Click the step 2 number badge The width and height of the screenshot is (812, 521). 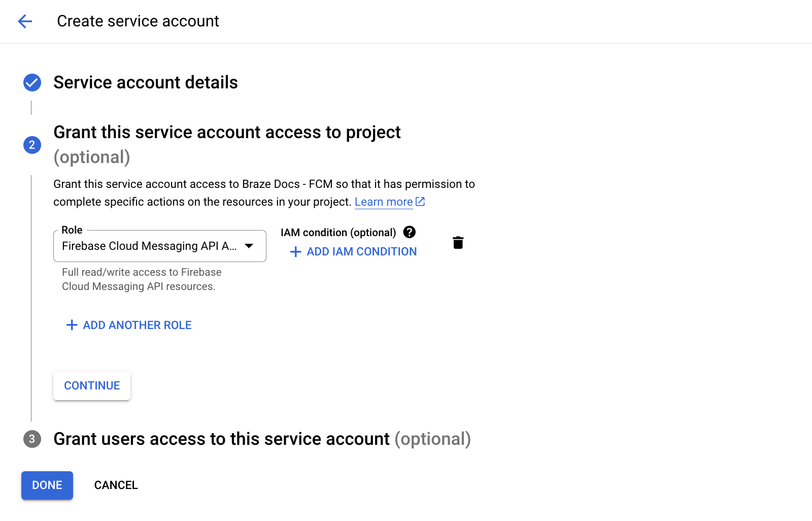pyautogui.click(x=32, y=145)
